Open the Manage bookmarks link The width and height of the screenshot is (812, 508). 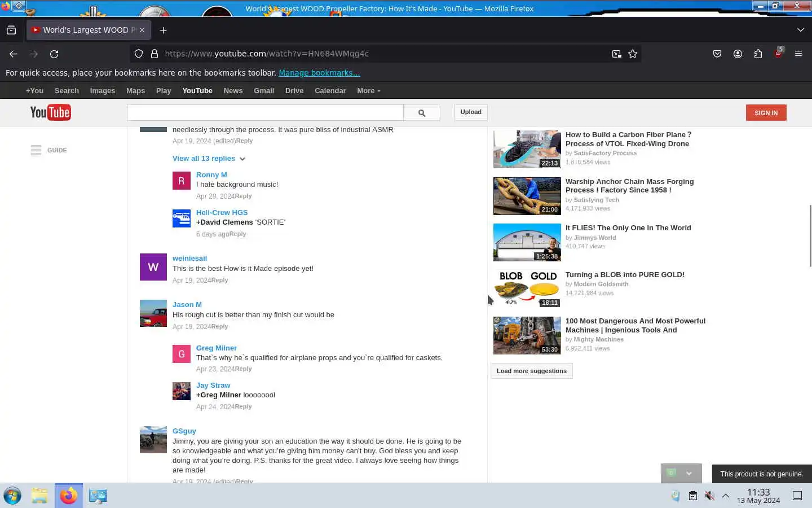pos(319,73)
